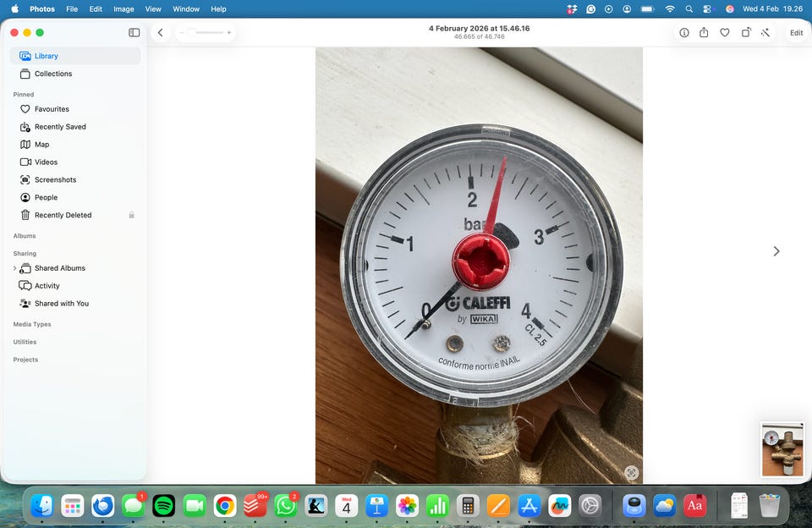The height and width of the screenshot is (528, 812).
Task: Open Spotify from the Dock
Action: (163, 505)
